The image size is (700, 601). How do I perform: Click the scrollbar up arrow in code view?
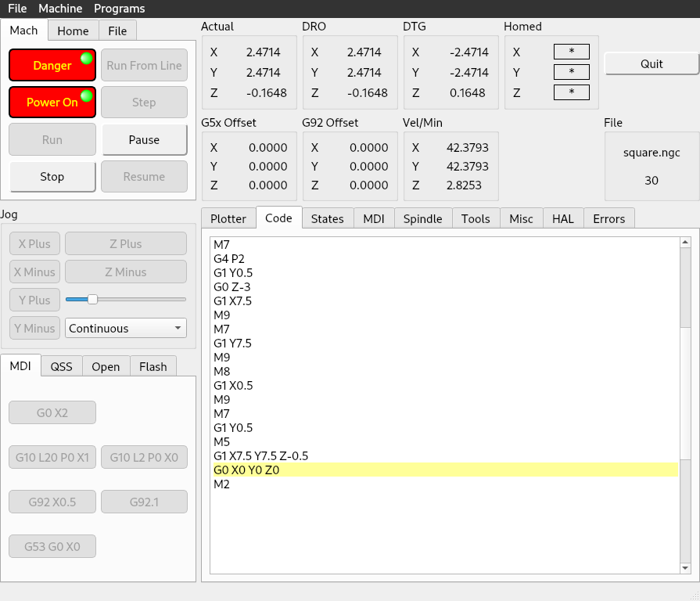[x=685, y=243]
